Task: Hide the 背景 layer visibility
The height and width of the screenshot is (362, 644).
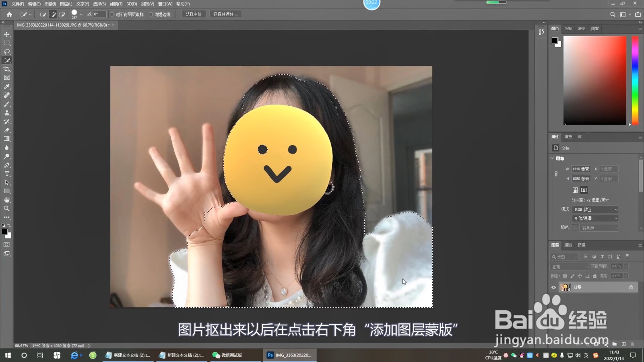Action: (x=554, y=287)
